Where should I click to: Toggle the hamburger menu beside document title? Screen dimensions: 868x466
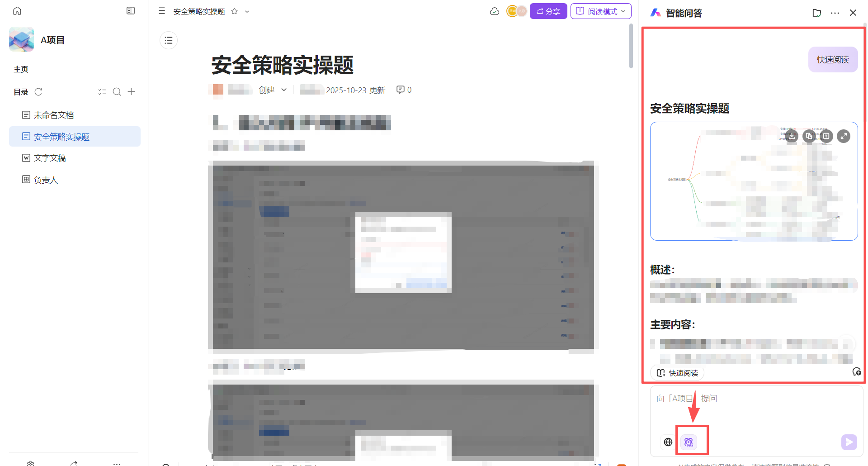tap(162, 11)
